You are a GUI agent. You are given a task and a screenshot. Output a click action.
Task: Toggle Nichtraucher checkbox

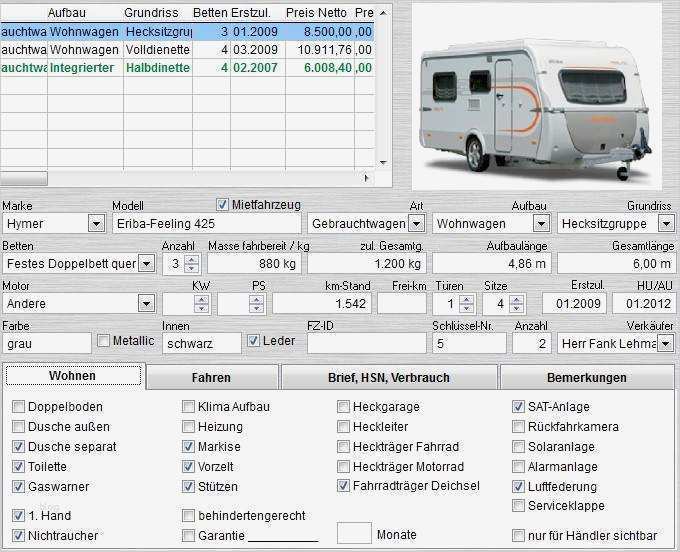pyautogui.click(x=18, y=536)
